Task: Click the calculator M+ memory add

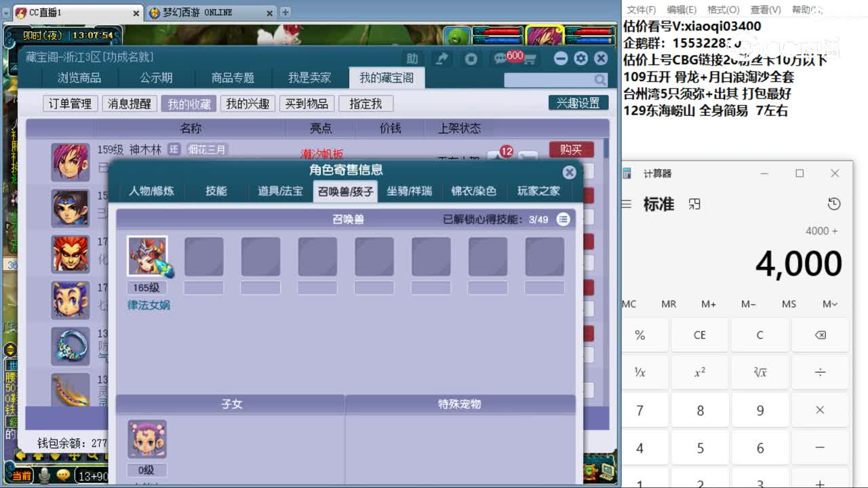Action: point(709,304)
